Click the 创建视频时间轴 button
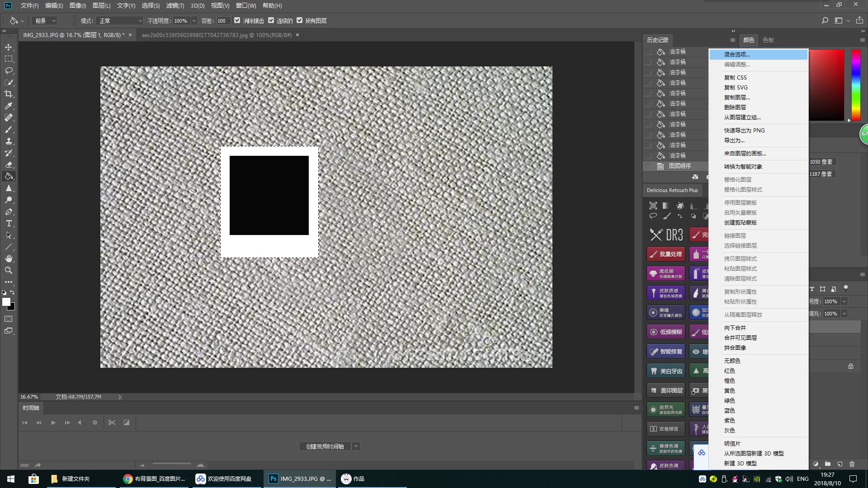Viewport: 868px width, 488px height. (325, 446)
